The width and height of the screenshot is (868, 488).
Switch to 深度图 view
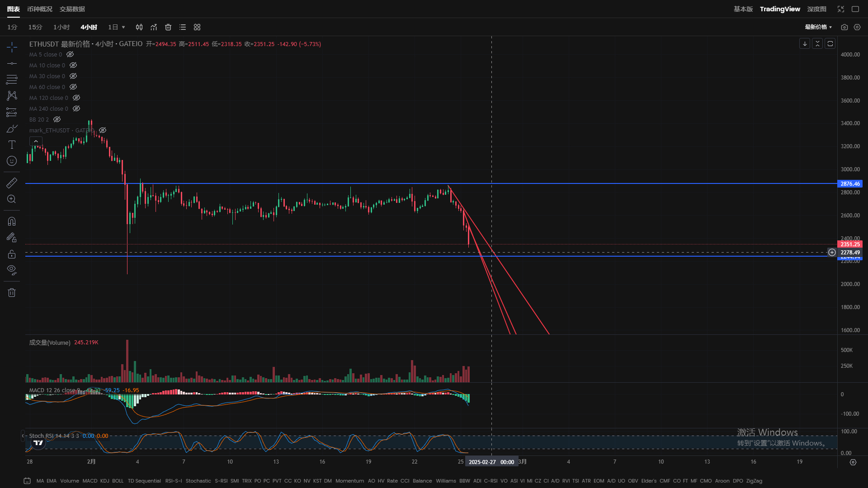(x=816, y=9)
